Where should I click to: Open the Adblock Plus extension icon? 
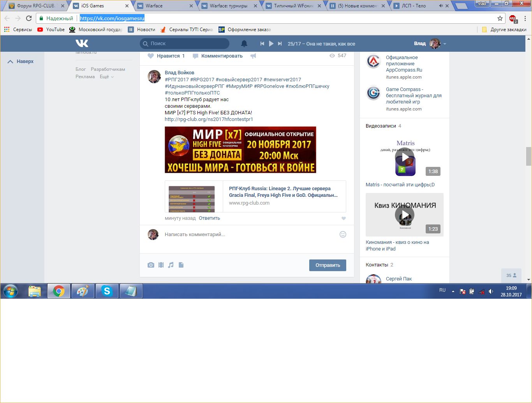(x=513, y=19)
